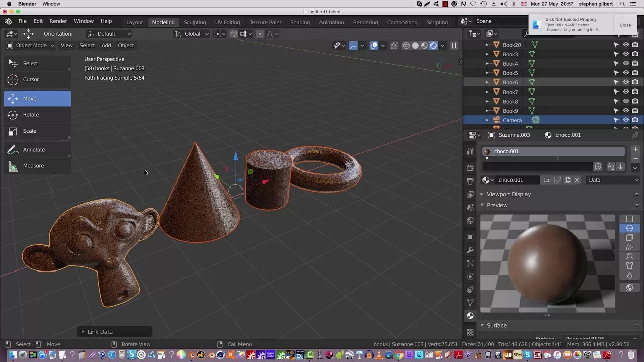Switch to the UV Editing workspace tab
Screen dimensions: 644x362
click(227, 22)
